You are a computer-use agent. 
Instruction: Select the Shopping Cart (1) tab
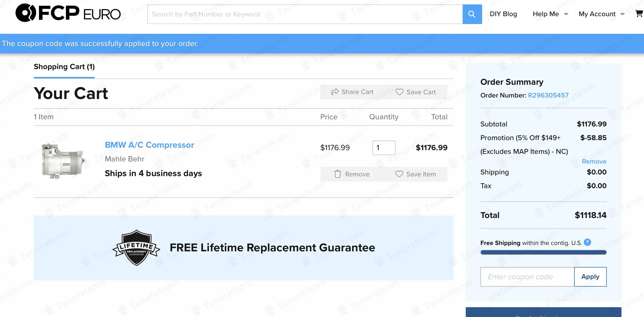click(64, 67)
